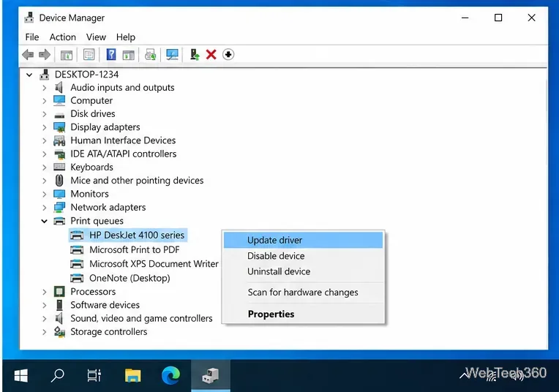The width and height of the screenshot is (559, 392).
Task: Select HP DeskJet 4100 series label
Action: coord(137,235)
